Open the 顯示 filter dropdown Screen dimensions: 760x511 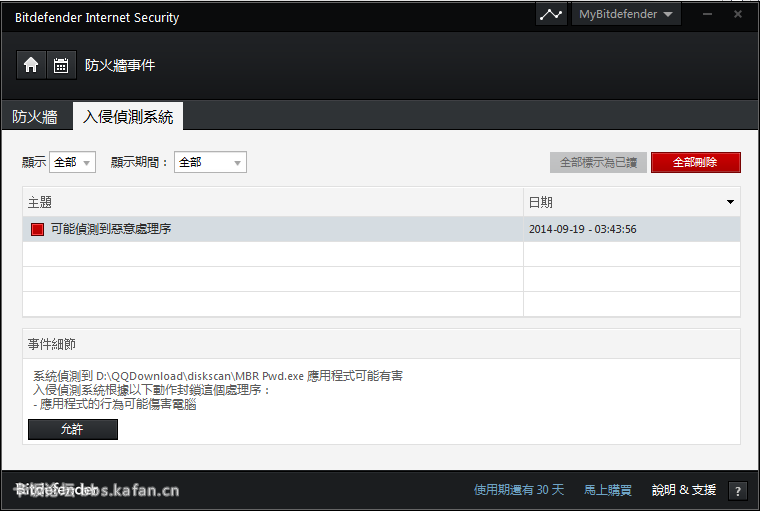point(72,162)
